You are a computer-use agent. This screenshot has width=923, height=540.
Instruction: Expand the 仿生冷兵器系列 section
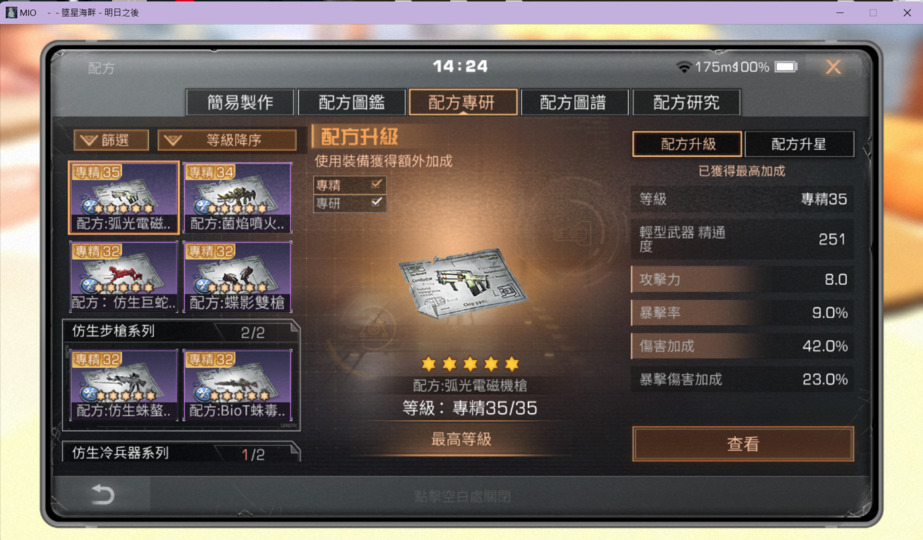[x=181, y=452]
